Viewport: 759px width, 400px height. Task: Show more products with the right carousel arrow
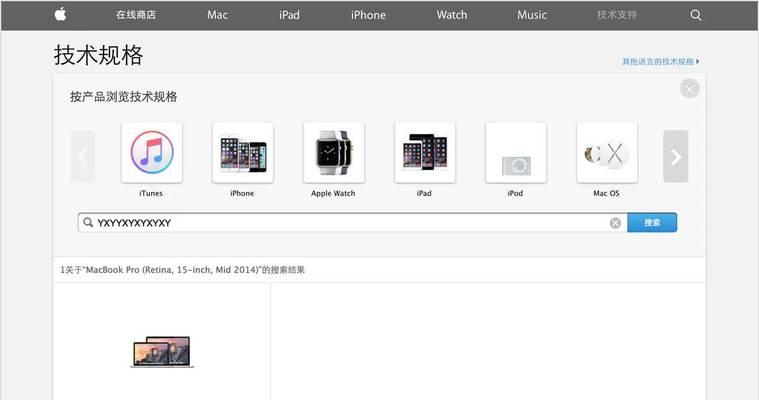(676, 156)
